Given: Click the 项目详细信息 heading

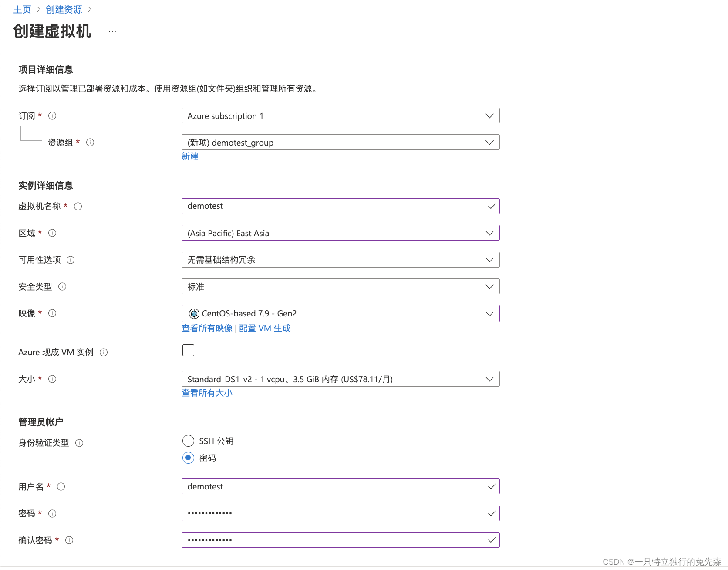Looking at the screenshot, I should [x=46, y=70].
